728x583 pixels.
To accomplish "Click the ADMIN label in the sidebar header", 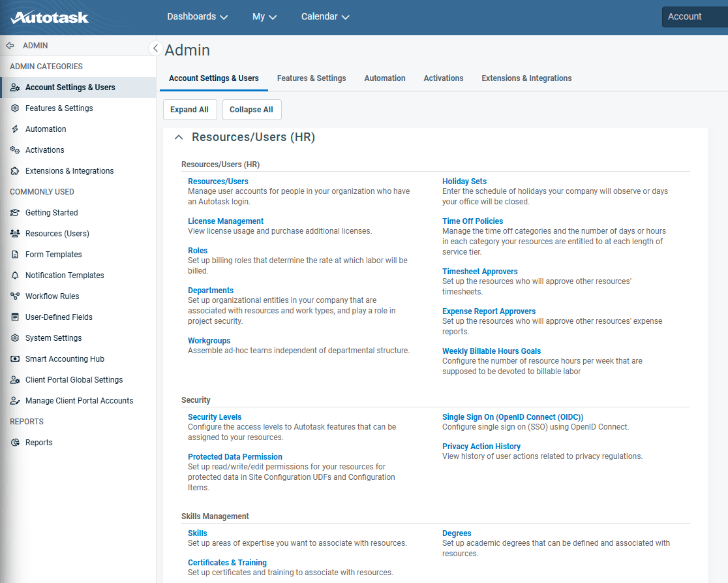I will [35, 46].
